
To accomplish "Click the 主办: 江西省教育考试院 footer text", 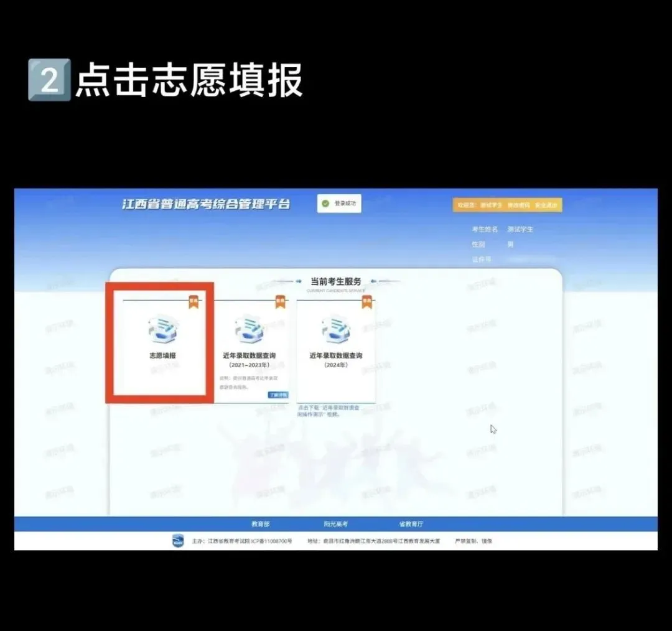I will (x=242, y=541).
